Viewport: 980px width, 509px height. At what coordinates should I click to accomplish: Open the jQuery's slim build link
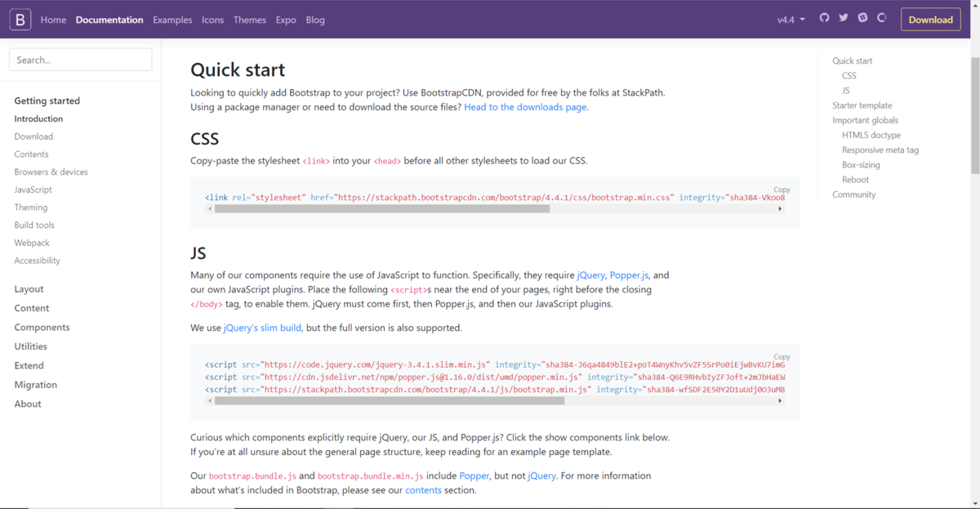click(x=262, y=328)
